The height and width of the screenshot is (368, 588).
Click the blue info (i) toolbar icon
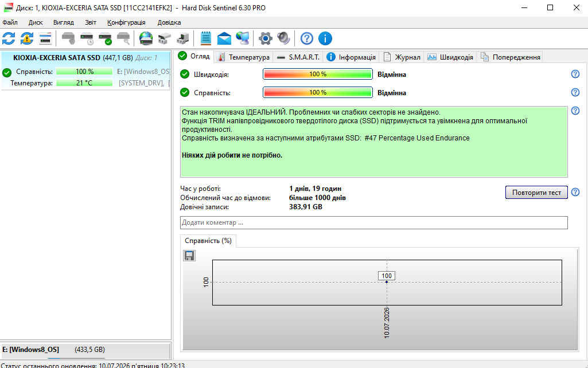[x=325, y=38]
